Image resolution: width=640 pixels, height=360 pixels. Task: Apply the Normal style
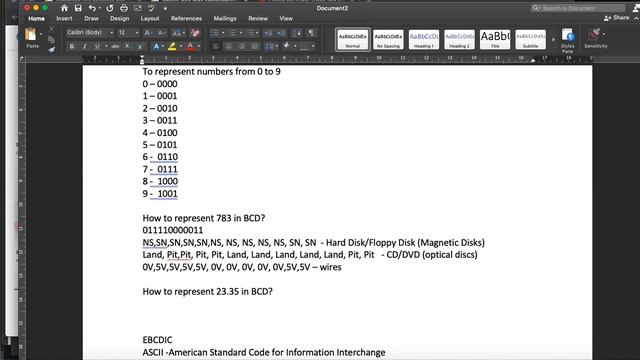pyautogui.click(x=353, y=40)
